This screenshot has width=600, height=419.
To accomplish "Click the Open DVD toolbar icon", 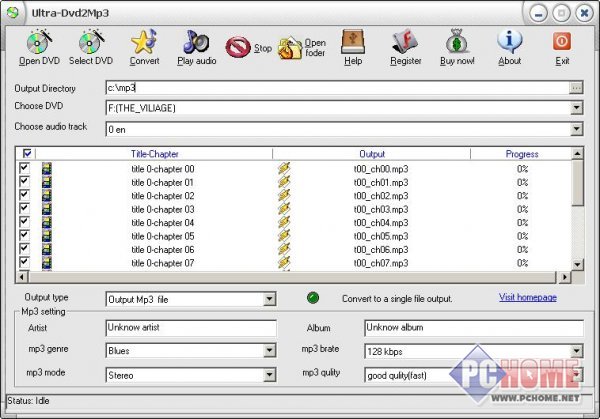I will point(39,41).
